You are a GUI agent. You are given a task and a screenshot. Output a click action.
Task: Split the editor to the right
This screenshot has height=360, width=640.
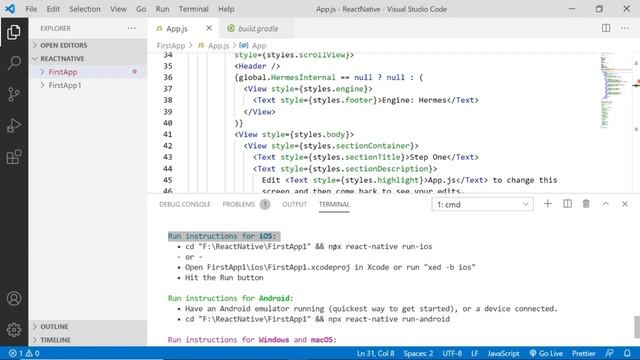(x=606, y=28)
